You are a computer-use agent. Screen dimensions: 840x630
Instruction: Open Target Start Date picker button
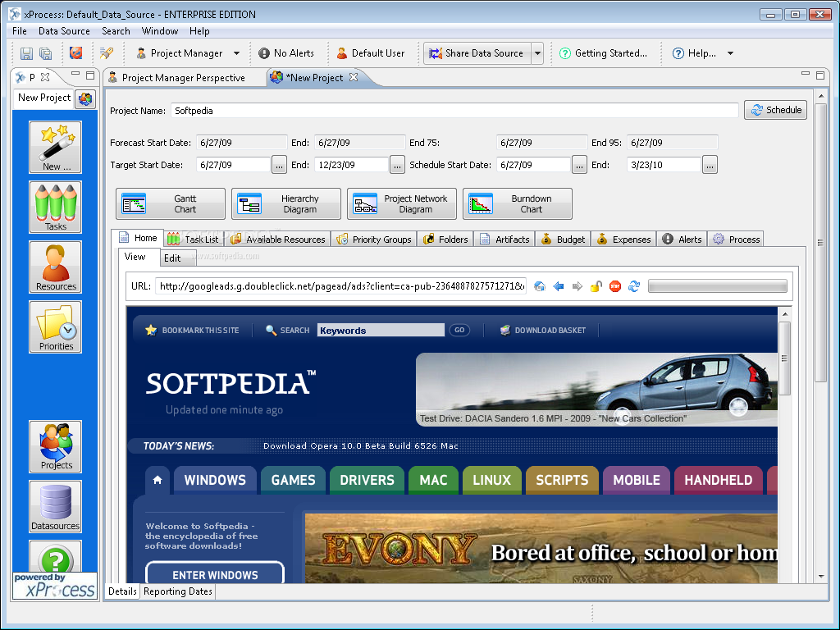point(279,165)
